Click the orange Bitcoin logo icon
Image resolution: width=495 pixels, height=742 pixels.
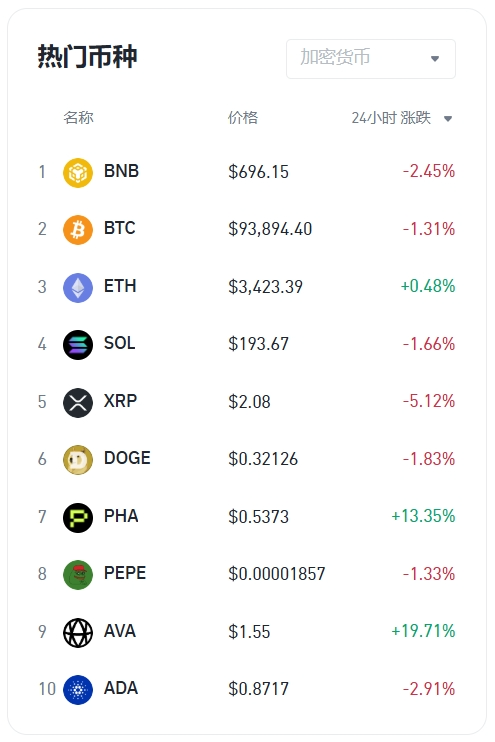pyautogui.click(x=78, y=230)
